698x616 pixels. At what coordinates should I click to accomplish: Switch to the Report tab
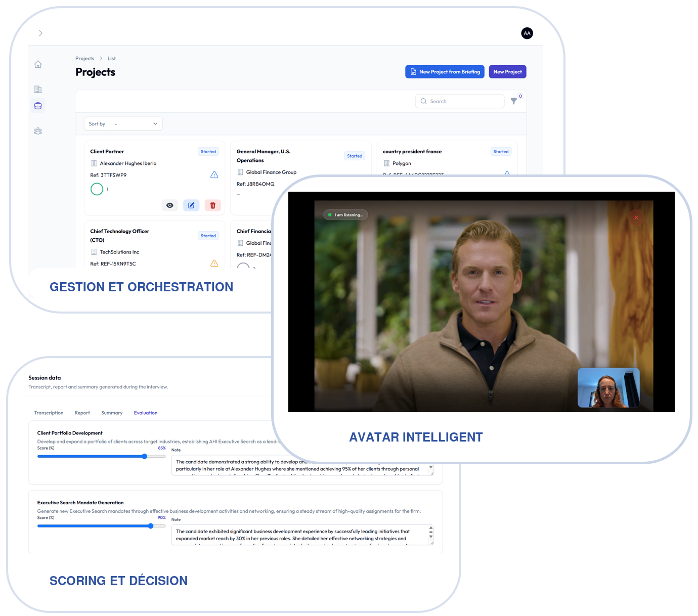pyautogui.click(x=82, y=413)
